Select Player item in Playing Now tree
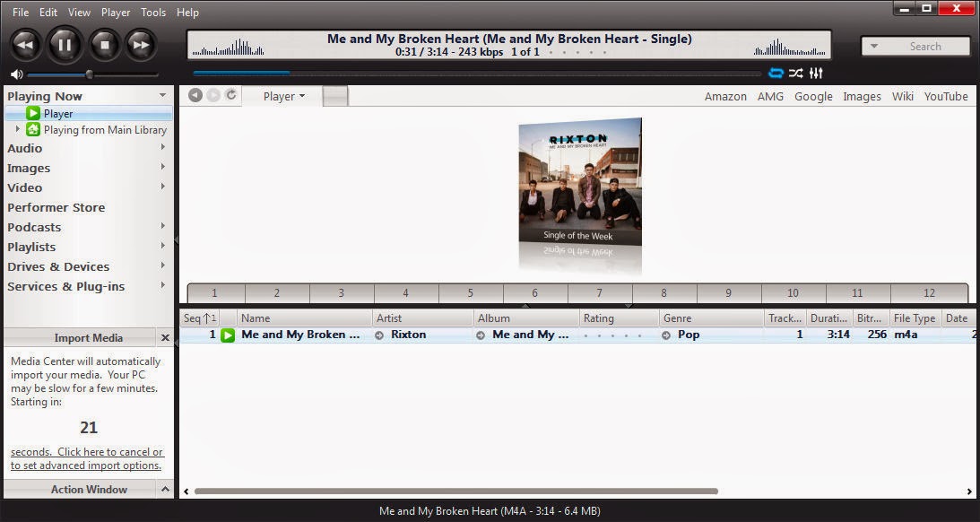 (x=88, y=114)
